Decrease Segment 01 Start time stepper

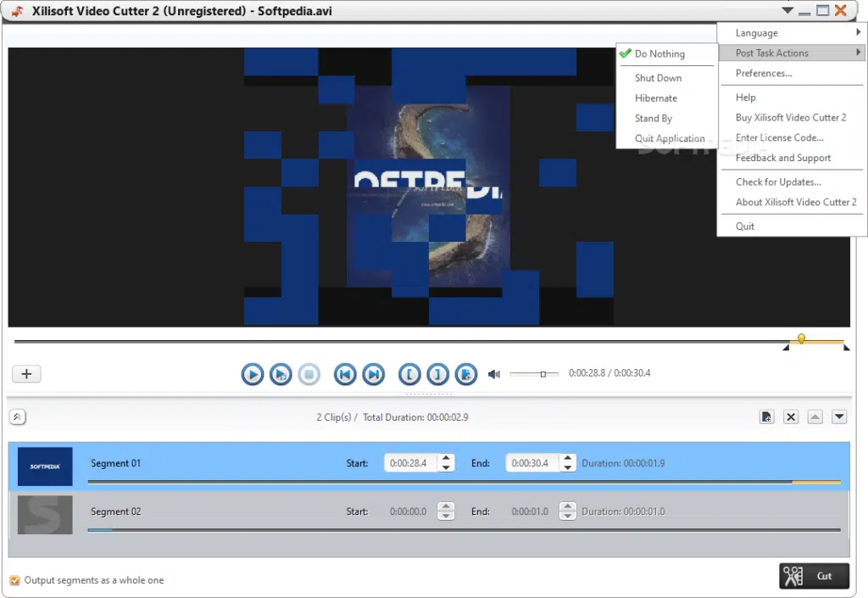coord(446,468)
